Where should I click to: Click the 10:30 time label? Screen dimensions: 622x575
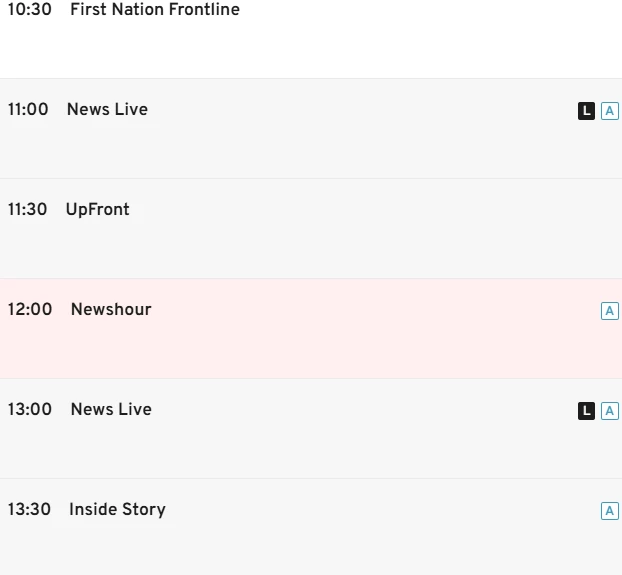coord(30,10)
